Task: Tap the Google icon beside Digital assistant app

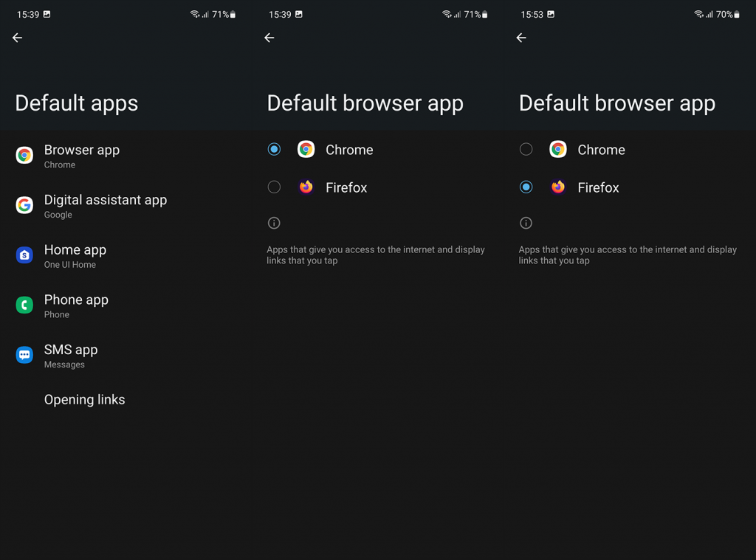Action: pyautogui.click(x=24, y=205)
